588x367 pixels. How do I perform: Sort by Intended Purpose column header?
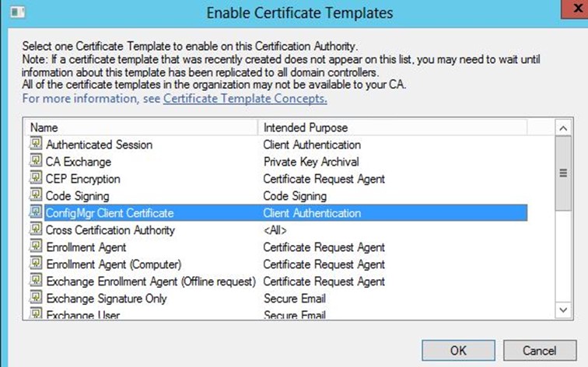coord(393,128)
